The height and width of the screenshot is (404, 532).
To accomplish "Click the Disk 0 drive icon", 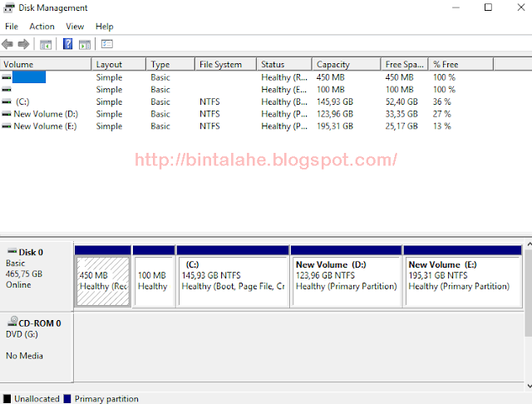I will [x=12, y=251].
